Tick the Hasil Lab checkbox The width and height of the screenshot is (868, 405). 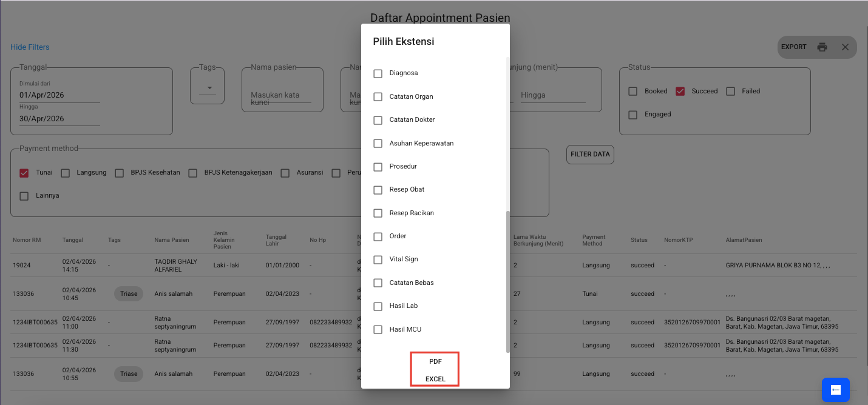point(378,306)
